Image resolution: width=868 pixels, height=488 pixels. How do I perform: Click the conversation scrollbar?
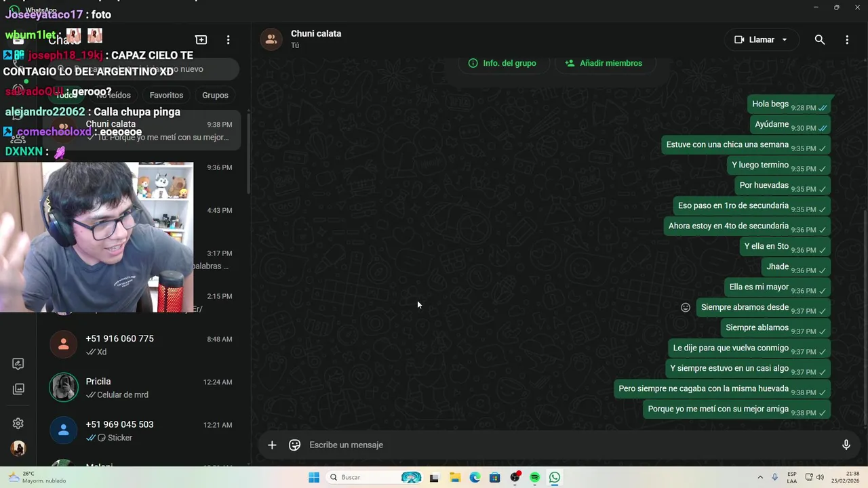pyautogui.click(x=865, y=317)
